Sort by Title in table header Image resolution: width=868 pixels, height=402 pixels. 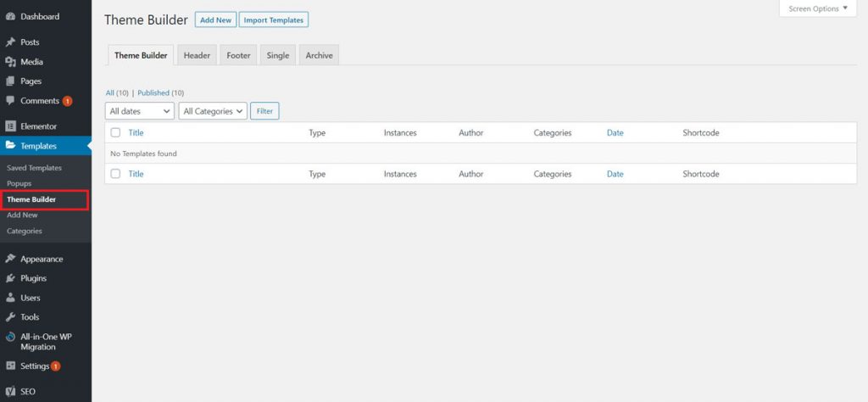click(x=136, y=132)
